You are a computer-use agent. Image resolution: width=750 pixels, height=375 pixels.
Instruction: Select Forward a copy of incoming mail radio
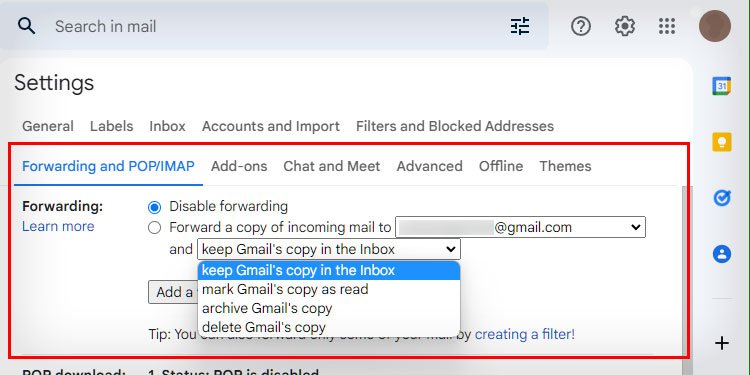pos(154,228)
